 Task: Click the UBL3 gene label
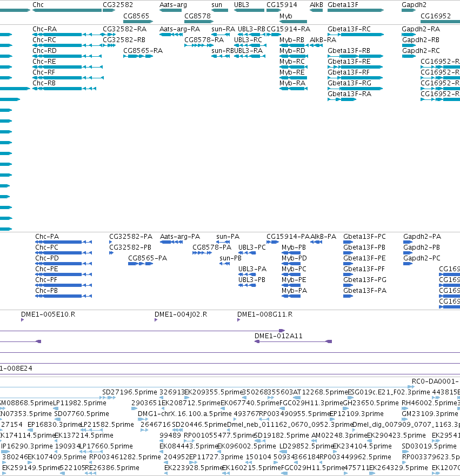(242, 5)
